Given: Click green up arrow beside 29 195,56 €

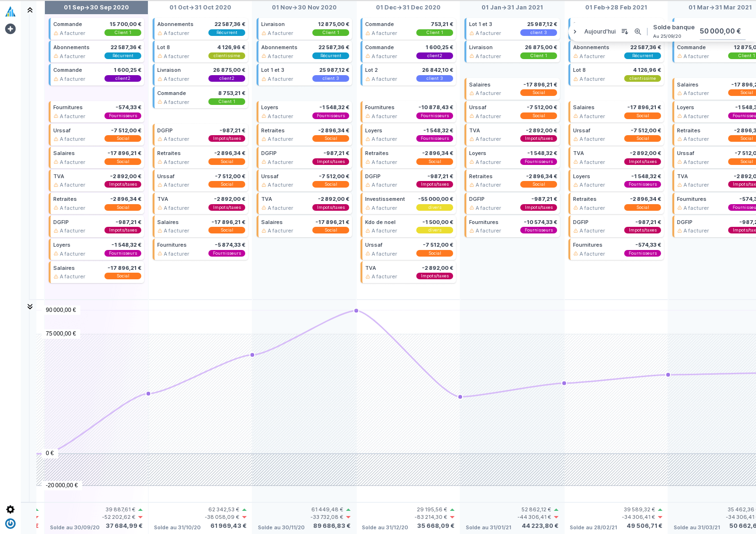Looking at the screenshot, I should click(x=452, y=510).
